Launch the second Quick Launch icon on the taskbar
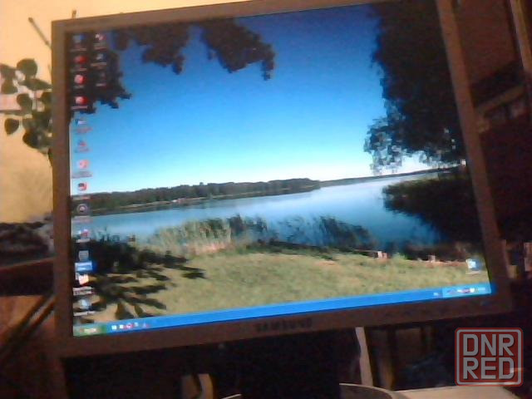Screen dimensions: 532x399 121,325
